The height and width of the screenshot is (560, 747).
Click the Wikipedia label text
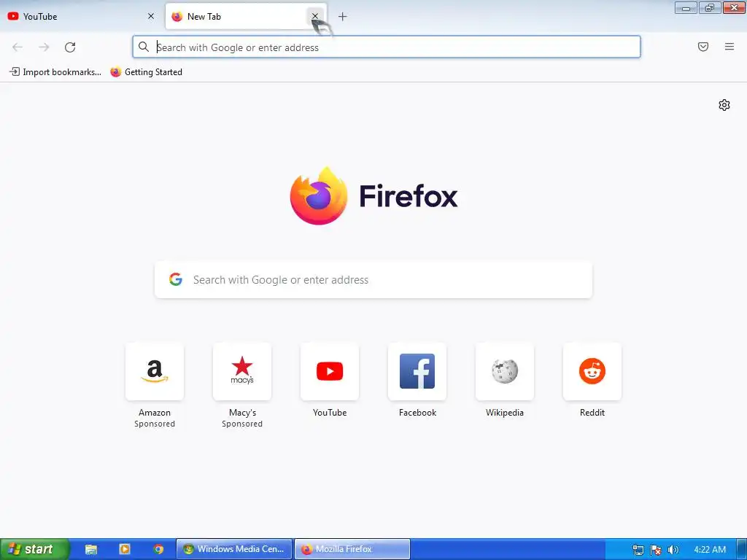click(x=505, y=413)
